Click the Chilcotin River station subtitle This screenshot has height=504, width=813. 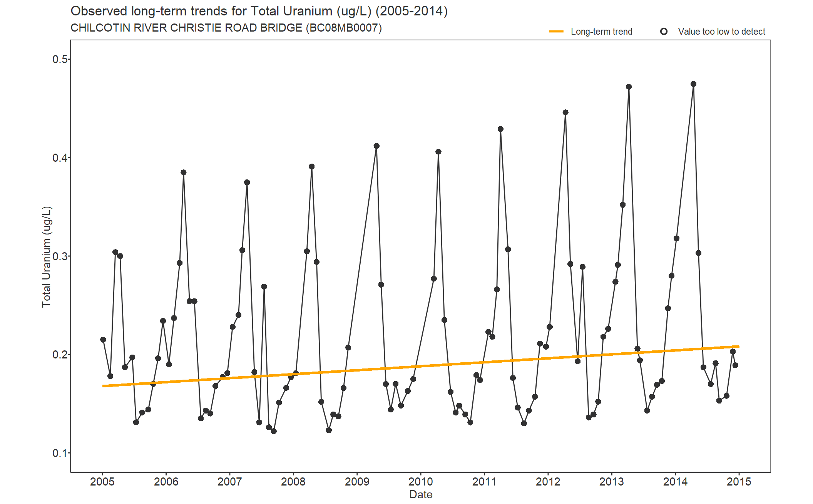[x=226, y=28]
